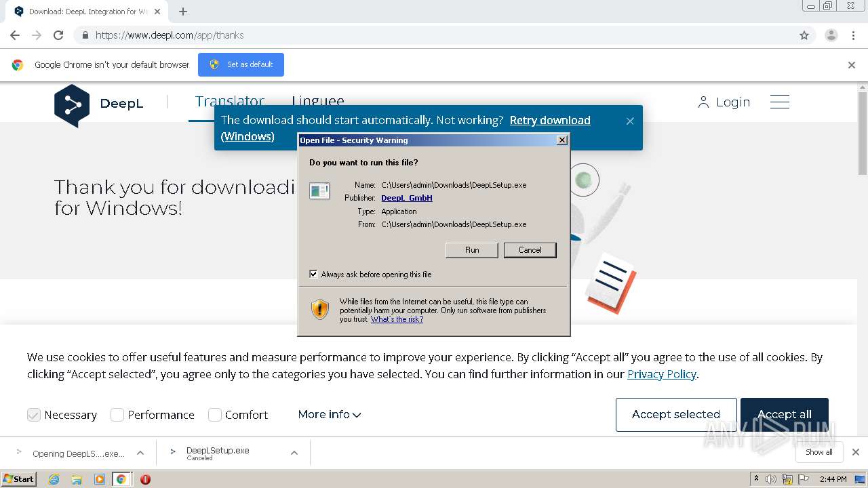Viewport: 868px width, 488px height.
Task: Click the application file icon in dialog
Action: 319,190
